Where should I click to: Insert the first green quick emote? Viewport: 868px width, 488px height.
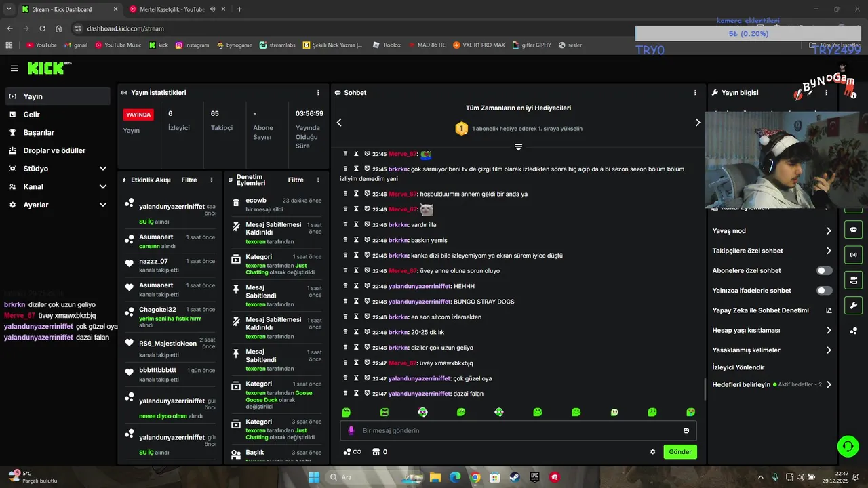click(x=346, y=412)
